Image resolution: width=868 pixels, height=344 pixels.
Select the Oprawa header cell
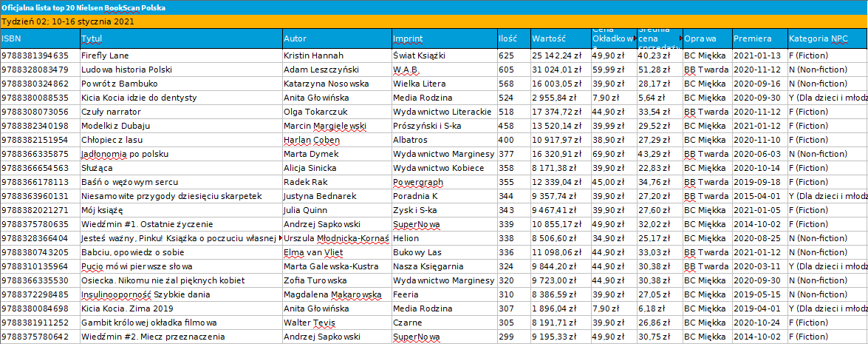click(707, 38)
